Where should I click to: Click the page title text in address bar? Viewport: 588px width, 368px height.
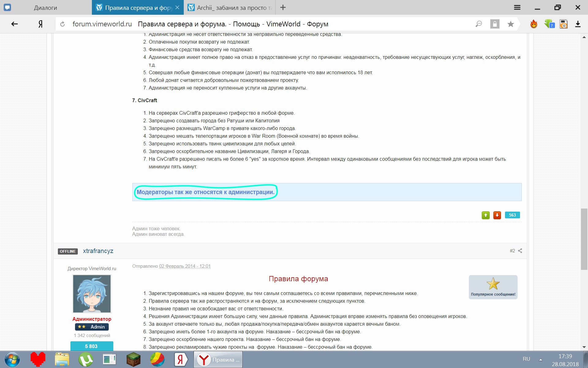point(233,24)
